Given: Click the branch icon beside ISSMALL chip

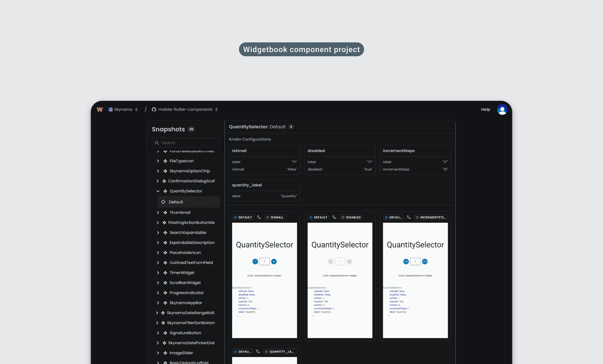Looking at the screenshot, I should pyautogui.click(x=259, y=217).
